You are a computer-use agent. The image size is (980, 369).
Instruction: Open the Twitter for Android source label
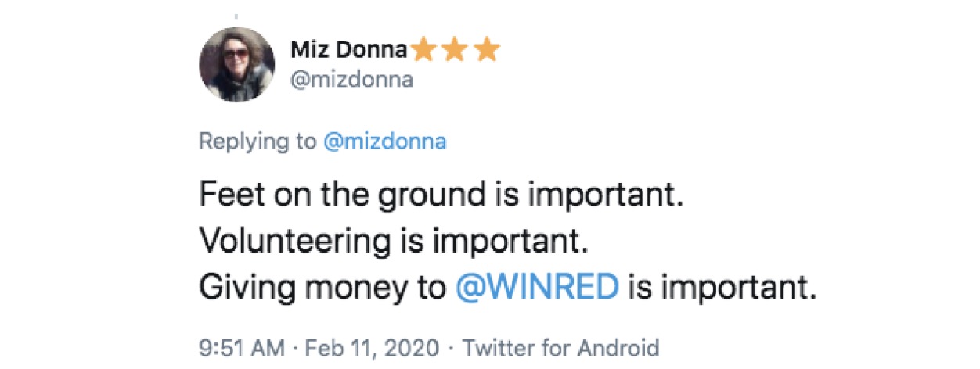(x=560, y=346)
